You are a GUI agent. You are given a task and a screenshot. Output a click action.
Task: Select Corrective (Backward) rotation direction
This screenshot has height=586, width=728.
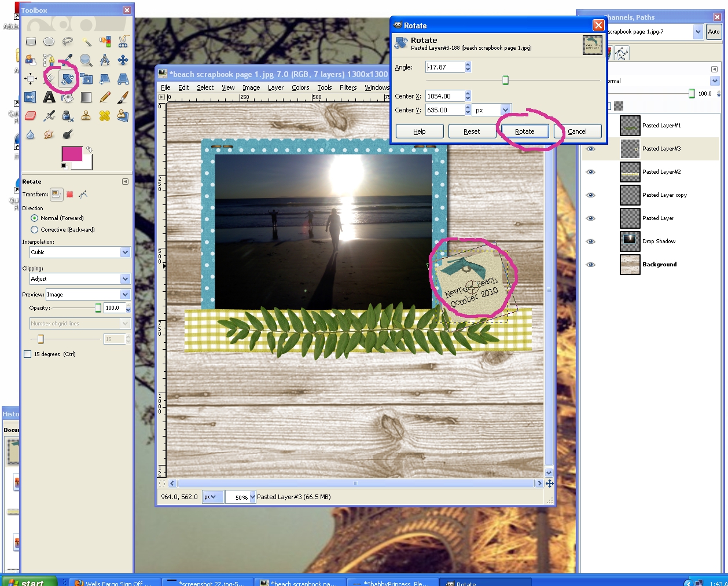click(x=35, y=229)
